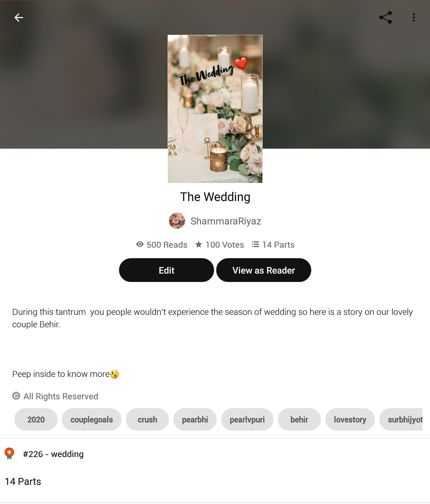Open ShammaraRiyaz profile avatar
The image size is (430, 504).
point(177,221)
